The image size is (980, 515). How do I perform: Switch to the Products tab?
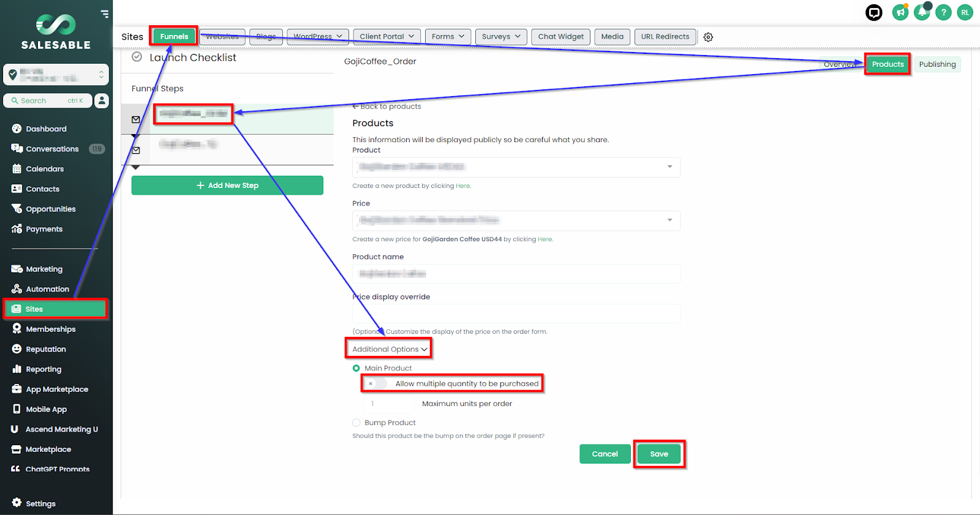pyautogui.click(x=888, y=64)
